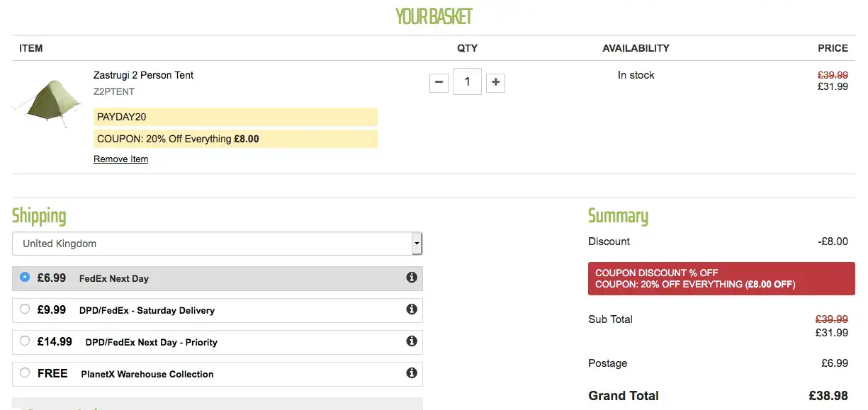Click the Summary section heading

click(618, 216)
